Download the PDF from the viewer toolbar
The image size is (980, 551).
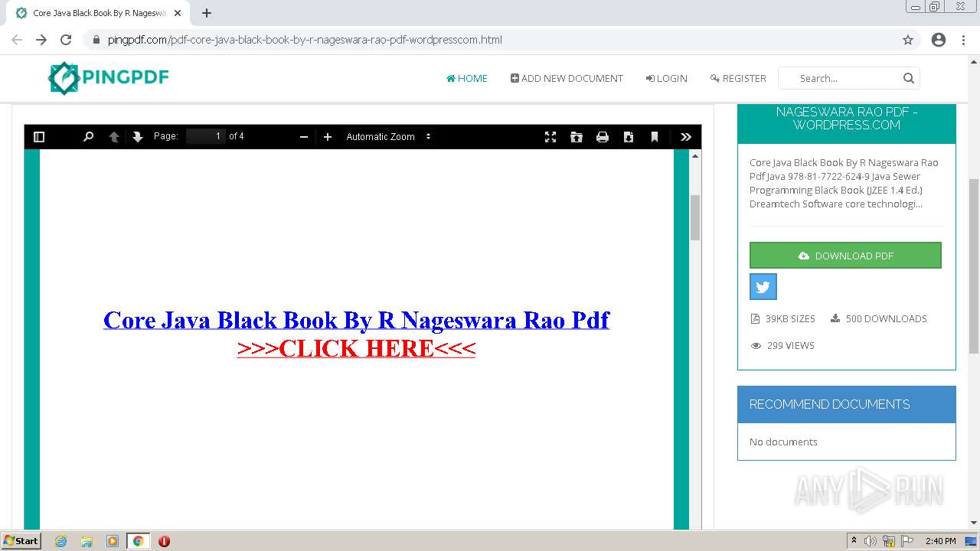point(629,137)
